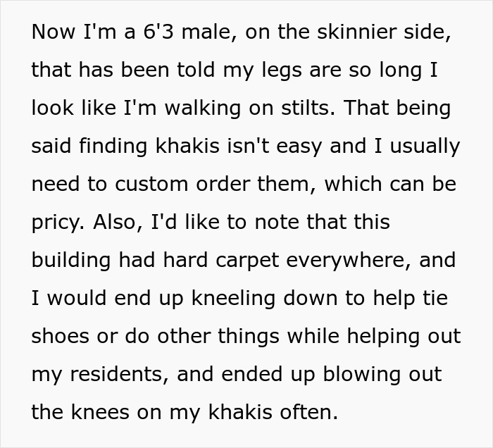
Task: Click the word "often" ending the paragraph
Action: click(x=310, y=413)
